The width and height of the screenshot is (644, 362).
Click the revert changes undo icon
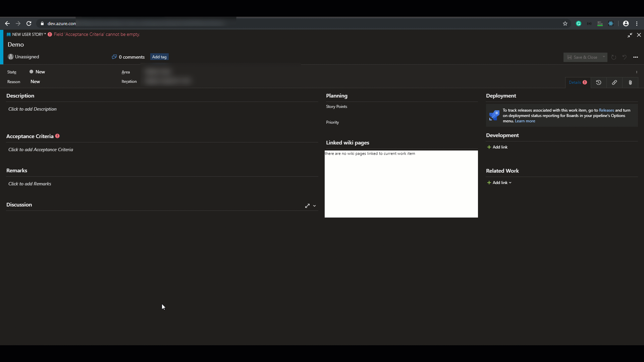(625, 57)
